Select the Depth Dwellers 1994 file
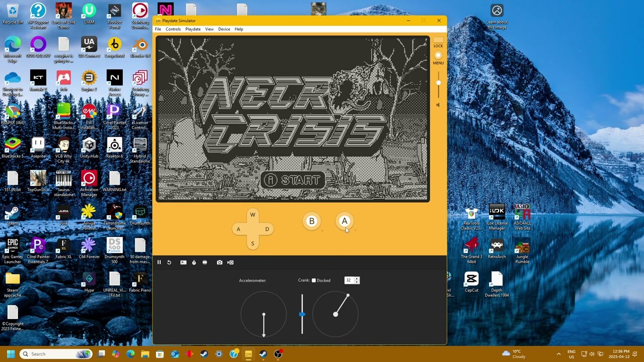 tap(497, 285)
